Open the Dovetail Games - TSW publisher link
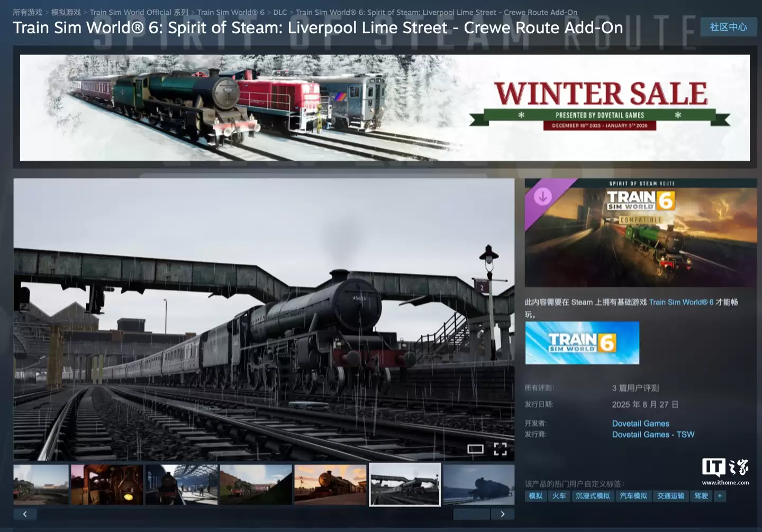This screenshot has height=532, width=762. click(653, 435)
